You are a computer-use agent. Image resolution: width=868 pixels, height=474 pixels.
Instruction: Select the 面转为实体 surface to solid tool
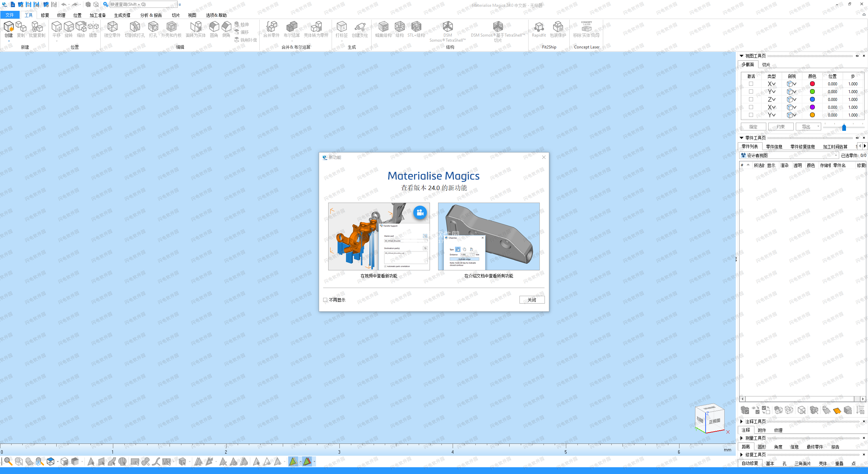point(196,29)
